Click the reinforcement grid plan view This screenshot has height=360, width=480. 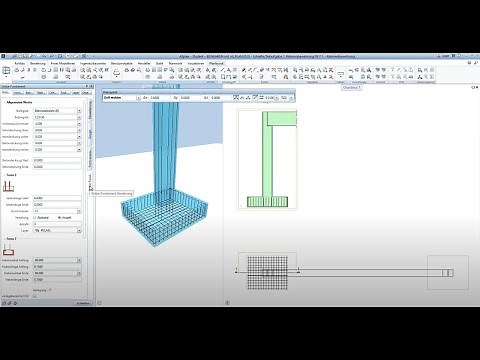click(x=267, y=272)
